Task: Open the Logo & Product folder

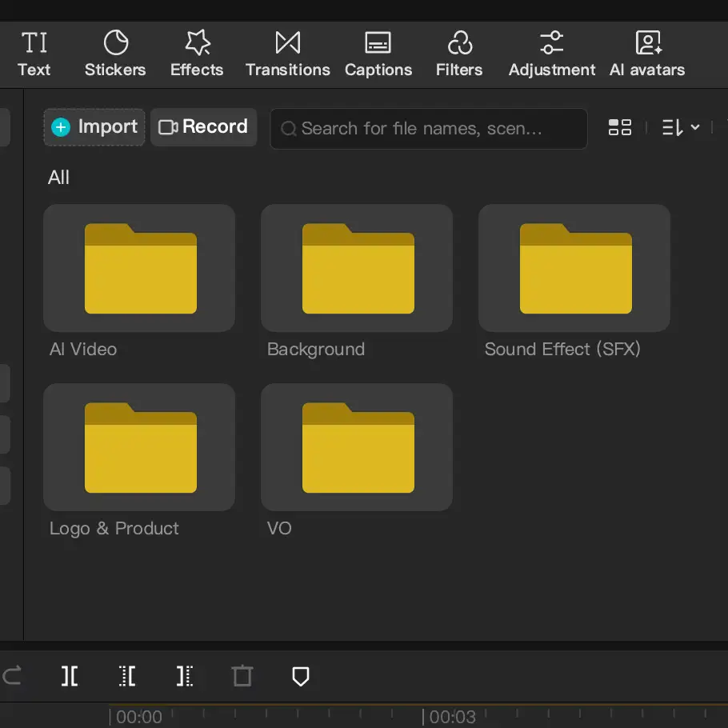Action: 139,447
